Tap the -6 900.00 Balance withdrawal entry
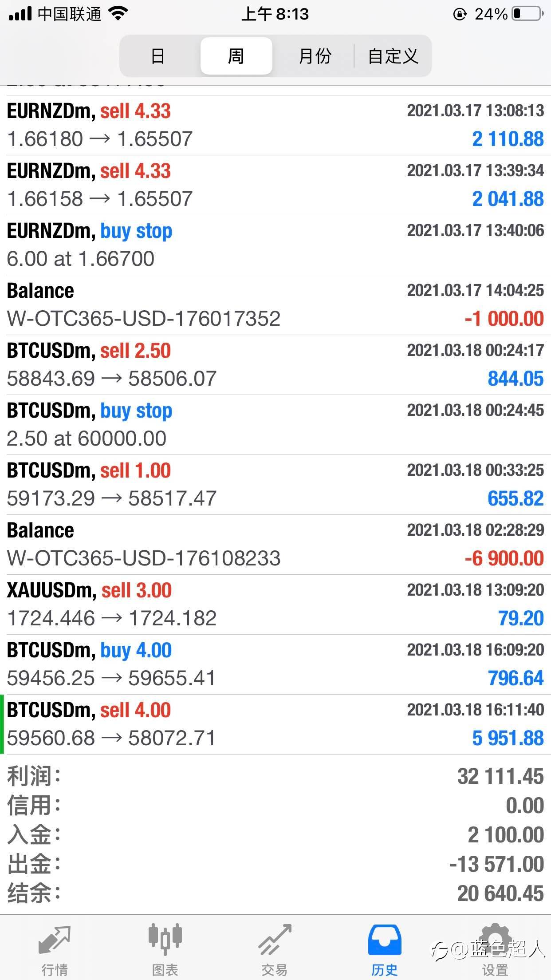Image resolution: width=551 pixels, height=980 pixels. click(275, 545)
